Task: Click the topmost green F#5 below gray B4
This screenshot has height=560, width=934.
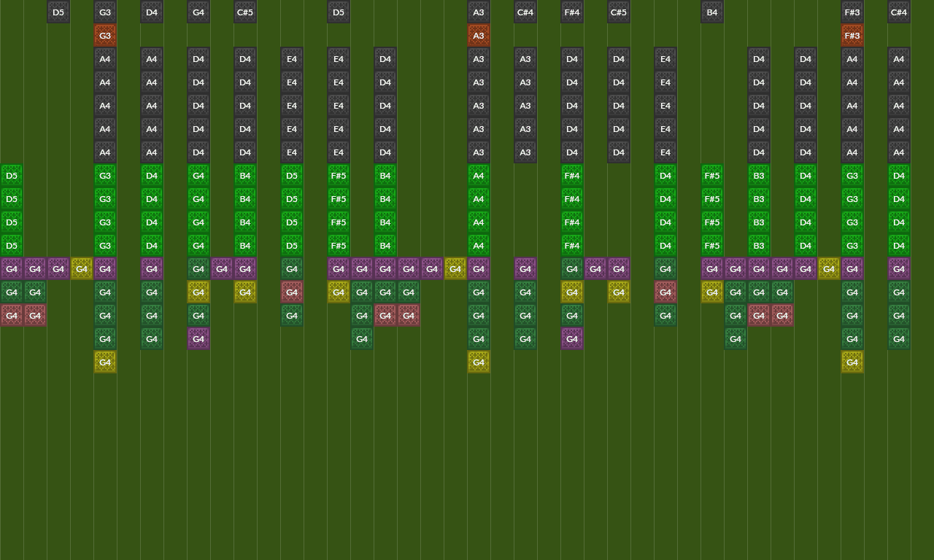Action: [x=712, y=175]
